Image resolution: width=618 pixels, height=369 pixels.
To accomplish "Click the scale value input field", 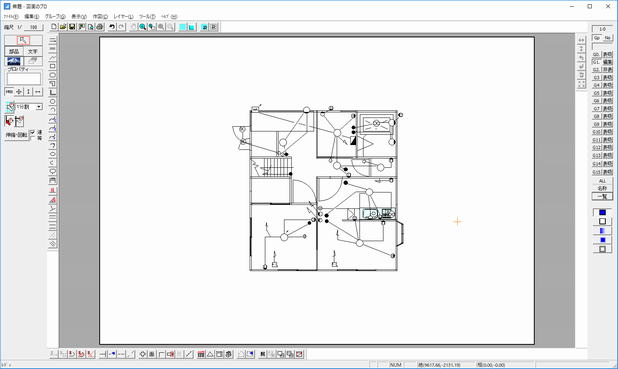I will (34, 27).
